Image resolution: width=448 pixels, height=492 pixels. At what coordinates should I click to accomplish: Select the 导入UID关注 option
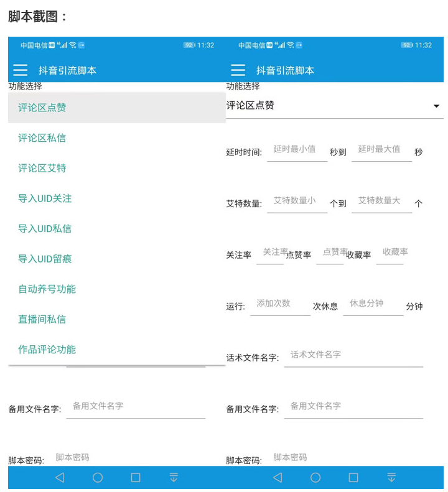45,198
